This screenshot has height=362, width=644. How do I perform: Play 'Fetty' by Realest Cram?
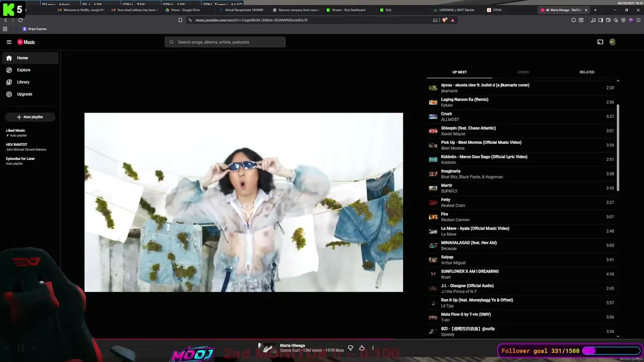pyautogui.click(x=521, y=203)
